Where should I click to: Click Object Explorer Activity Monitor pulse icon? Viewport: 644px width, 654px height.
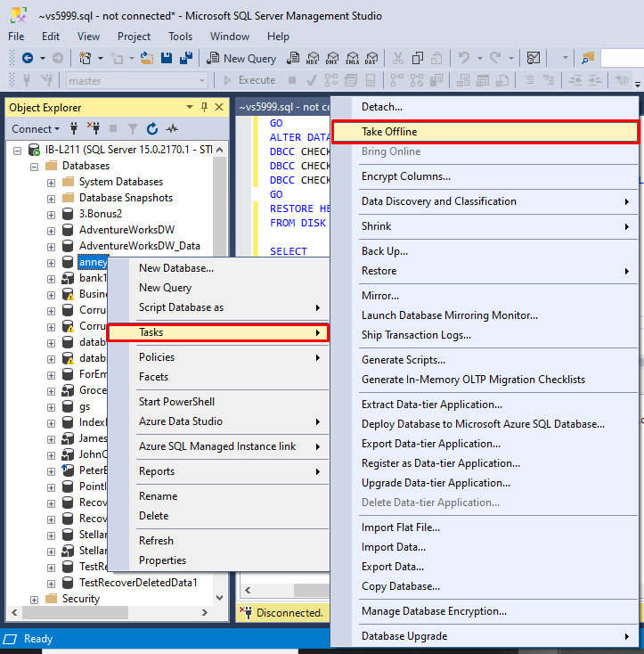(172, 129)
